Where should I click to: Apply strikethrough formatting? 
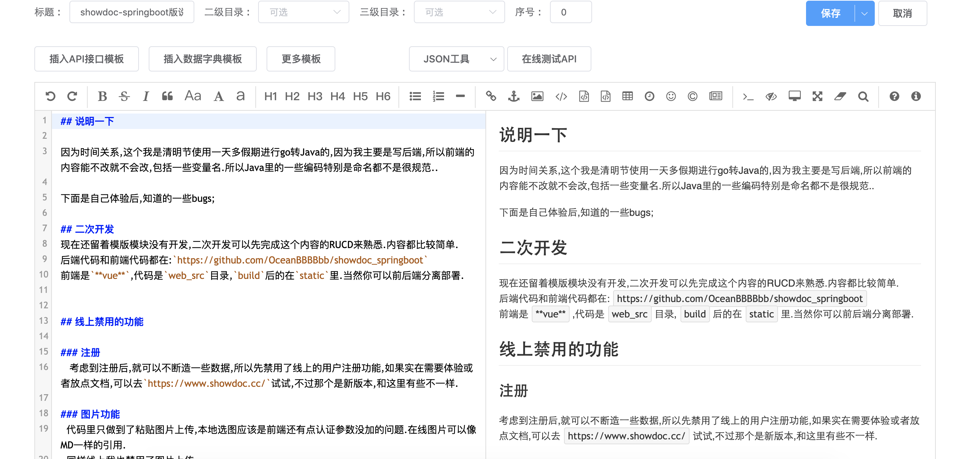tap(124, 96)
